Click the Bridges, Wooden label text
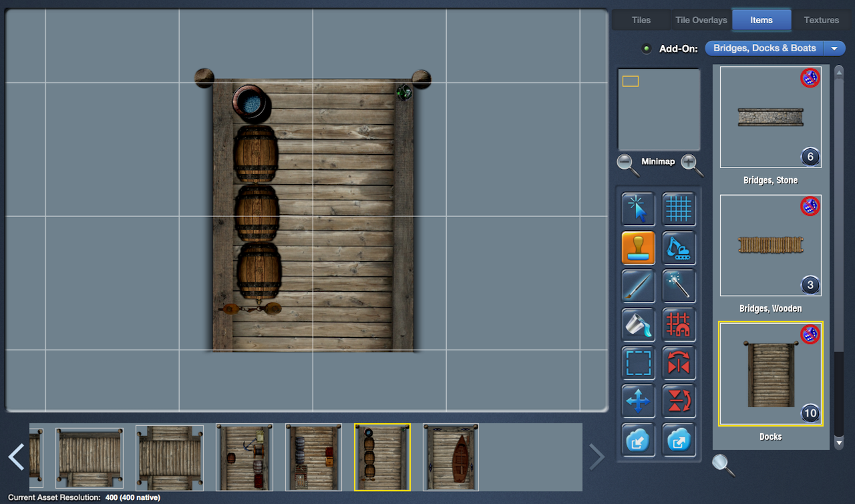 pyautogui.click(x=770, y=308)
